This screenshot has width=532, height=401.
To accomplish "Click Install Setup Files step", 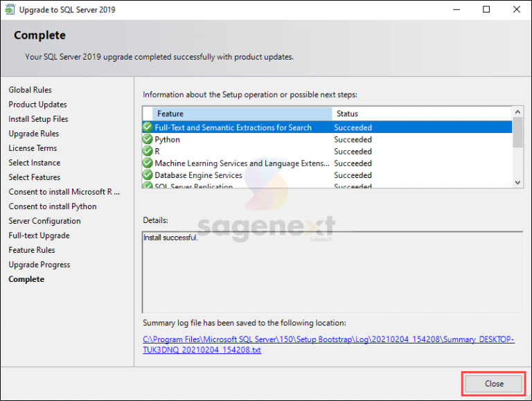I will [x=38, y=119].
